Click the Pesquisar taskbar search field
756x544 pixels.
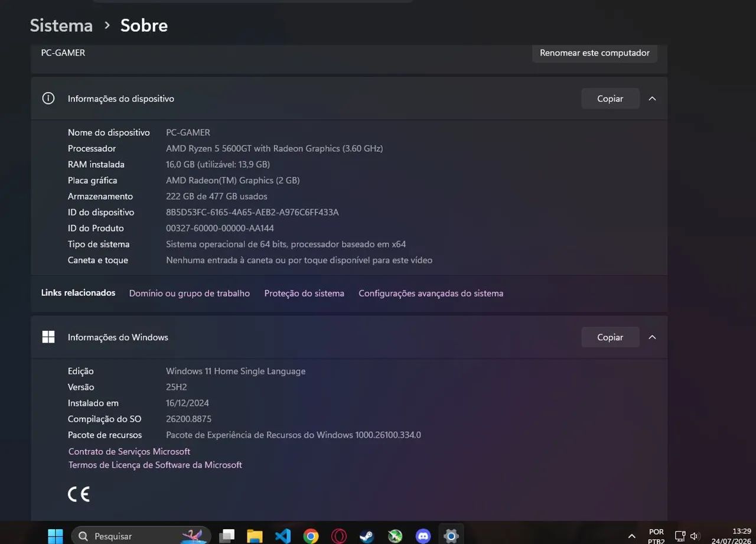pos(141,536)
